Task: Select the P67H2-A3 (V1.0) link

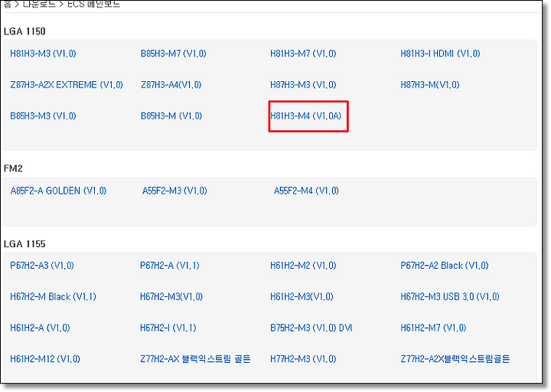Action: 42,266
